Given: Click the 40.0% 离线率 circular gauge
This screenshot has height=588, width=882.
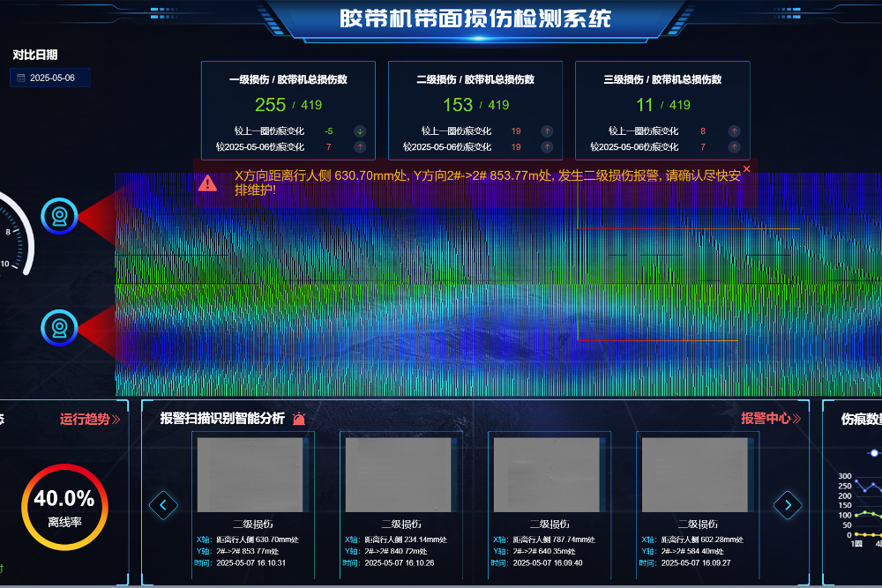Looking at the screenshot, I should [64, 507].
